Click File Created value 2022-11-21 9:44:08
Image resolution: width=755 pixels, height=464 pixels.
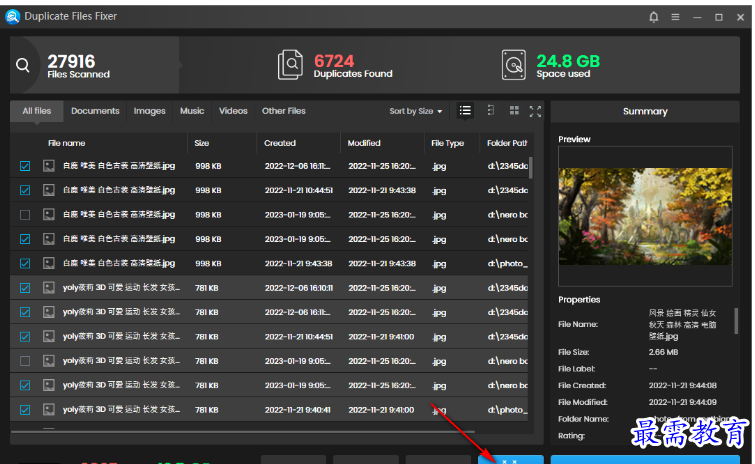click(x=682, y=385)
